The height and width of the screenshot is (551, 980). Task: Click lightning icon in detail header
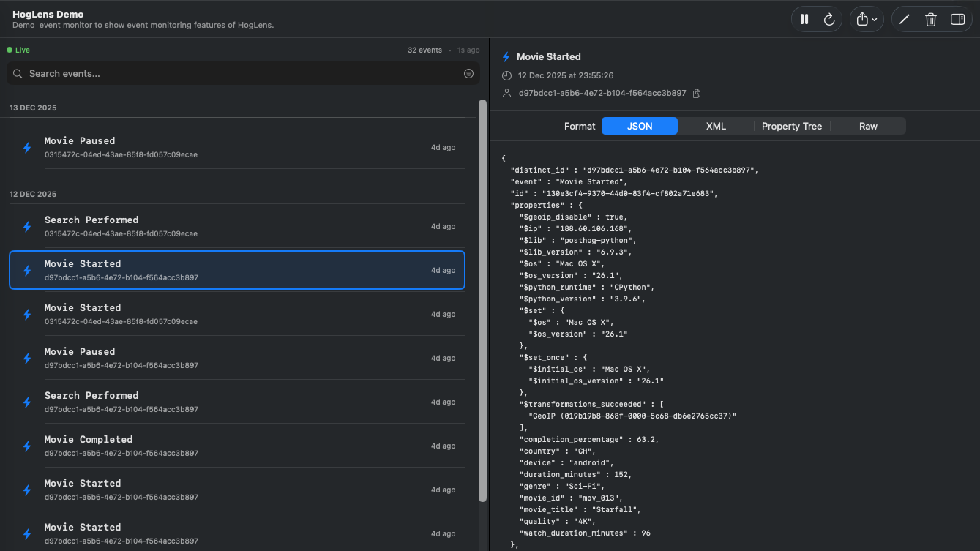[x=506, y=57]
